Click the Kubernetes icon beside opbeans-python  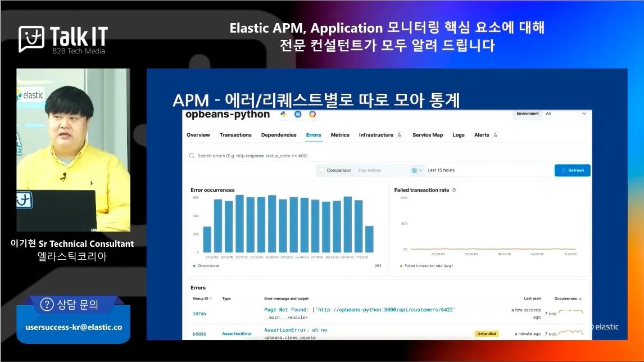[x=298, y=114]
